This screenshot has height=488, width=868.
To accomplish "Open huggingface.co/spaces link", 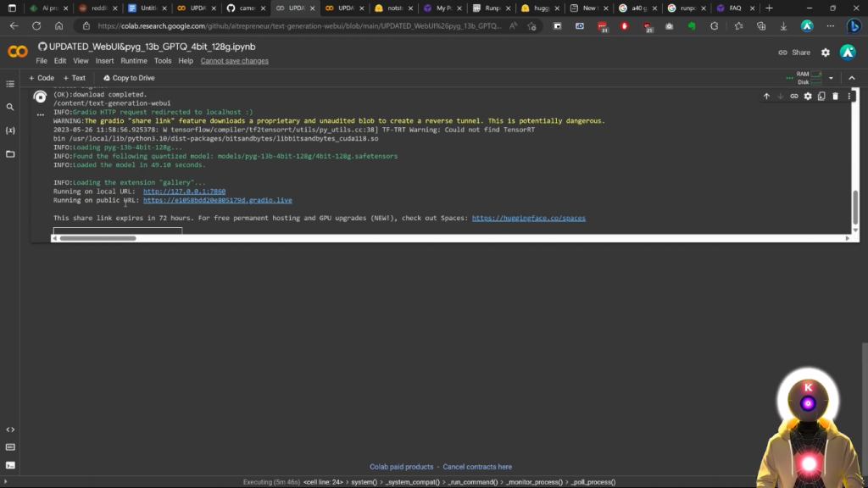I will (529, 218).
